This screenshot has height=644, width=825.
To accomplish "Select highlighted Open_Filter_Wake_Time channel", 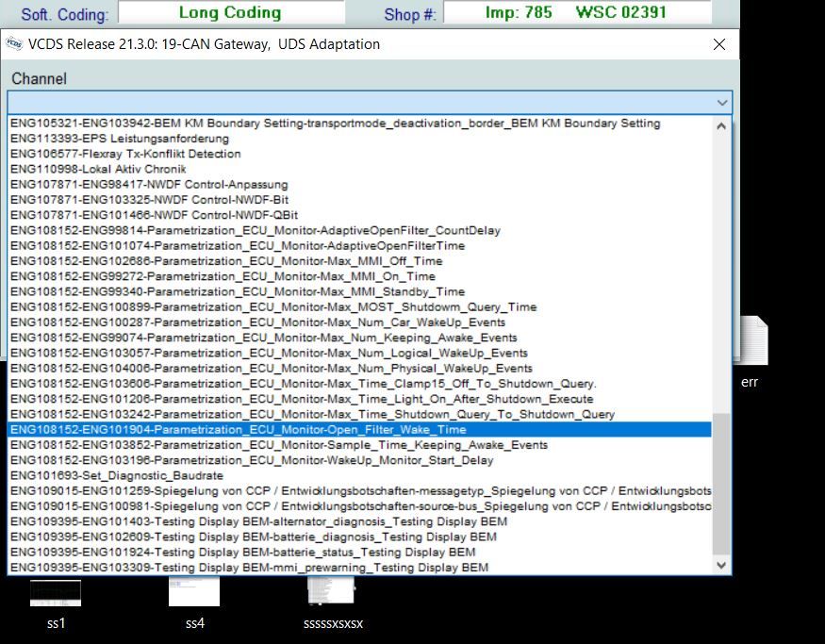I will [x=359, y=429].
